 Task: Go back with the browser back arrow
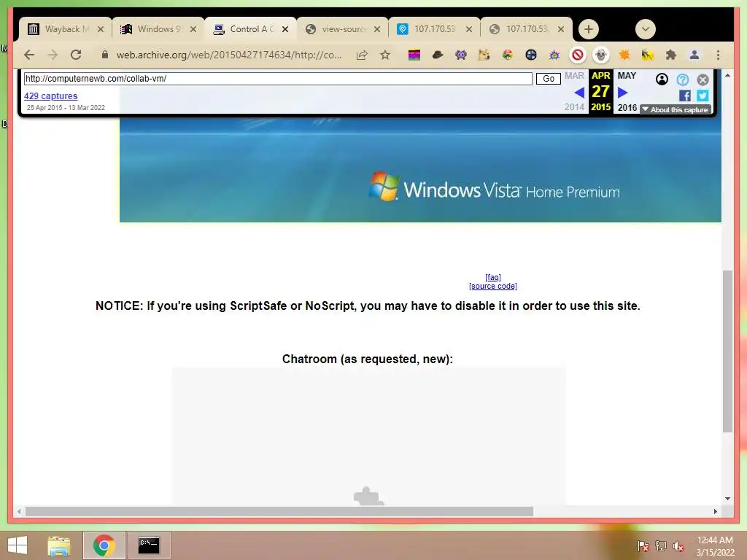29,55
